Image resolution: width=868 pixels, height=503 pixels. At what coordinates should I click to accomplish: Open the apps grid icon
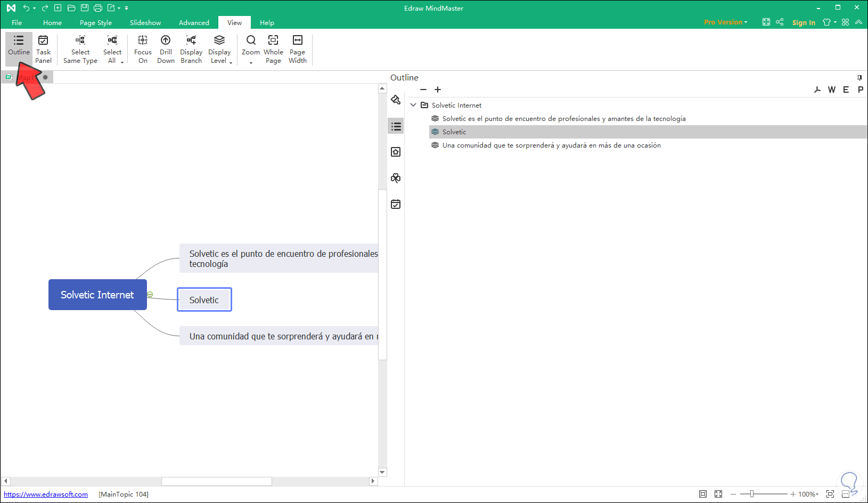pos(846,22)
